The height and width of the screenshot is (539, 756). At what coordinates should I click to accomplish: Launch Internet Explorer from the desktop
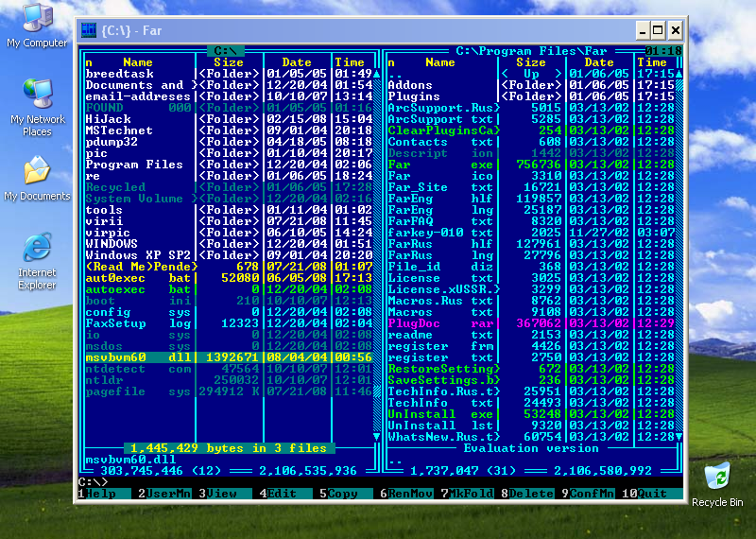click(37, 261)
